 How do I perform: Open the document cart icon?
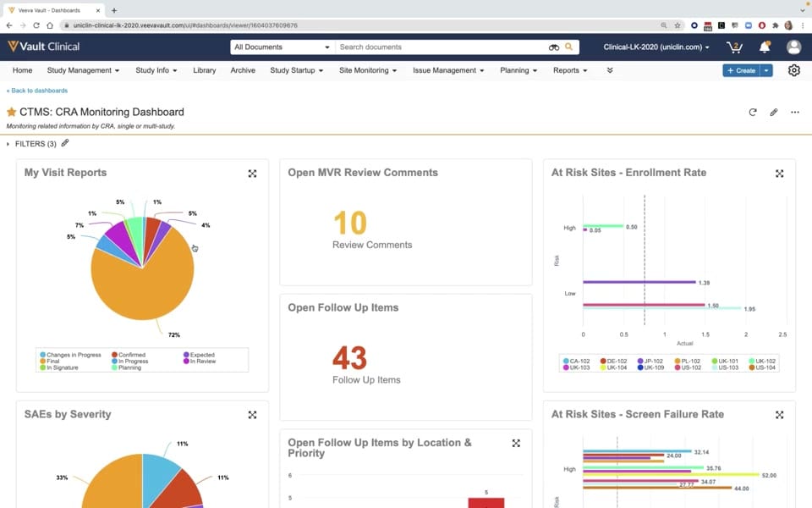coord(734,47)
